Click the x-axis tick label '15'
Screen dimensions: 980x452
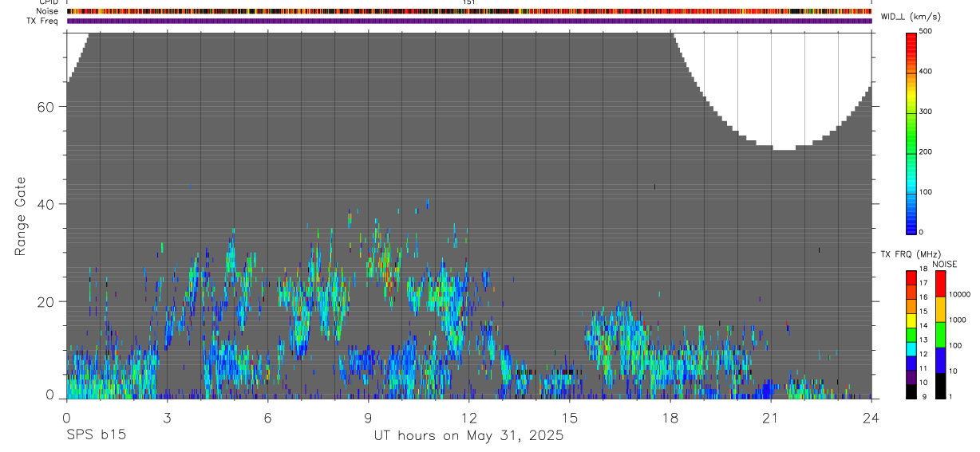569,417
